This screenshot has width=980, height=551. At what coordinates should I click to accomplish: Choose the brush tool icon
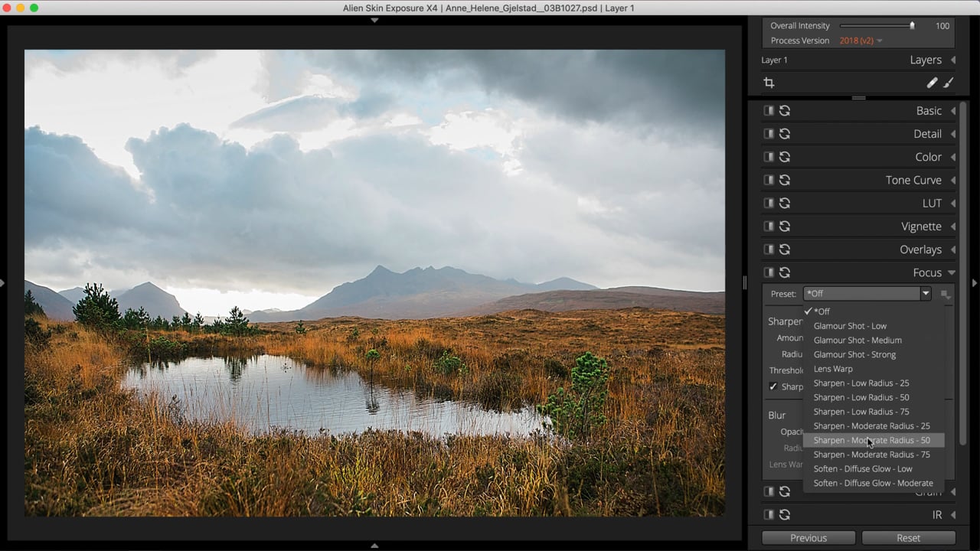tap(948, 83)
